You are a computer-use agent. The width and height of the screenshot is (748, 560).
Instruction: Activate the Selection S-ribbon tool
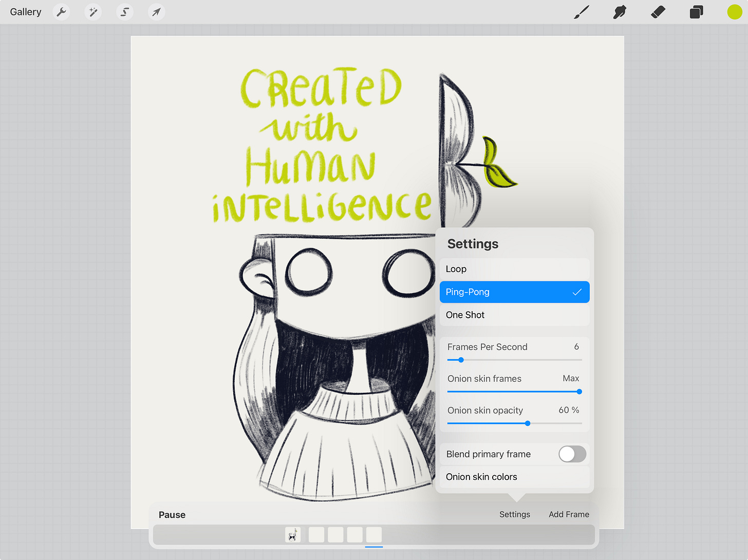pos(125,12)
